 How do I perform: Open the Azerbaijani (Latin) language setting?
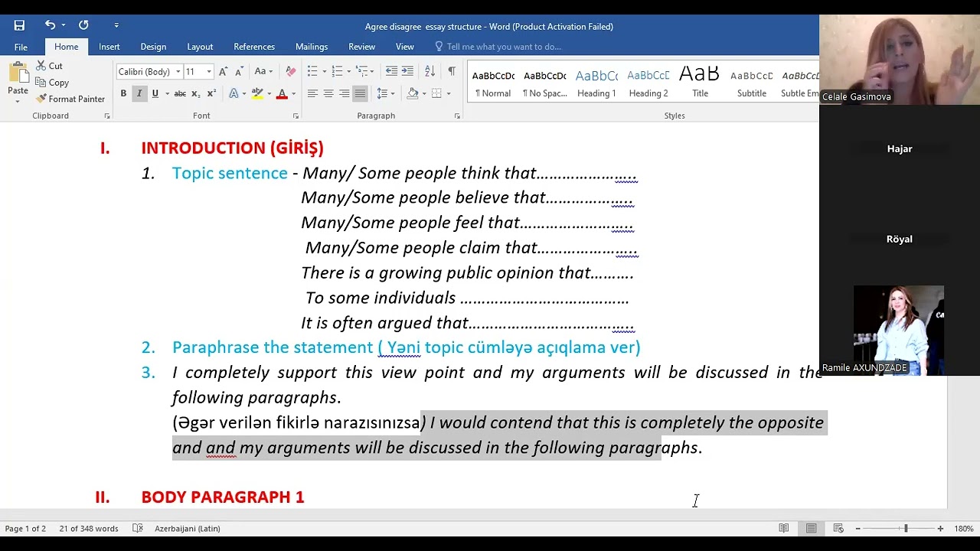point(188,529)
